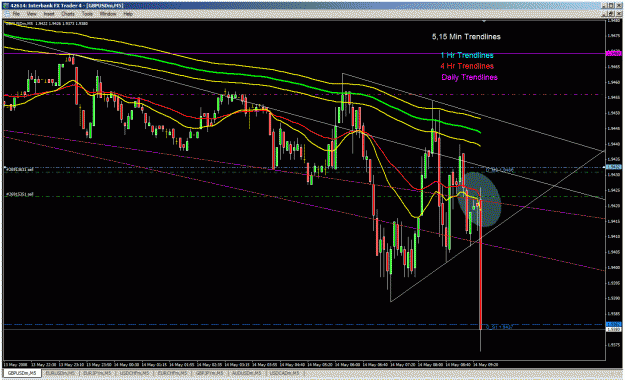This screenshot has width=625, height=380.
Task: Click the blue shaded ellipse on chart
Action: click(x=480, y=199)
